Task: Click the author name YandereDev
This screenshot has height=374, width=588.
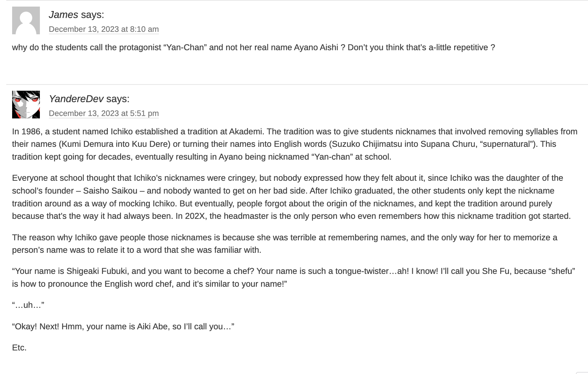Action: [x=76, y=99]
